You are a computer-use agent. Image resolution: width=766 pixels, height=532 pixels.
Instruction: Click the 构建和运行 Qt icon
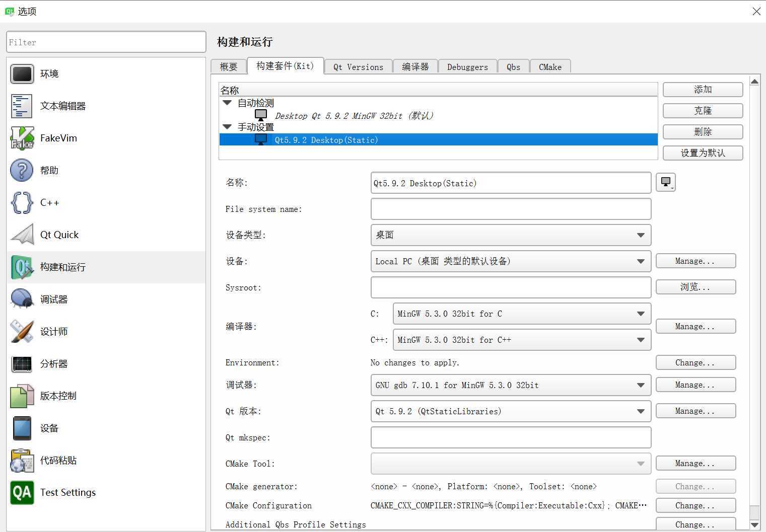[22, 267]
